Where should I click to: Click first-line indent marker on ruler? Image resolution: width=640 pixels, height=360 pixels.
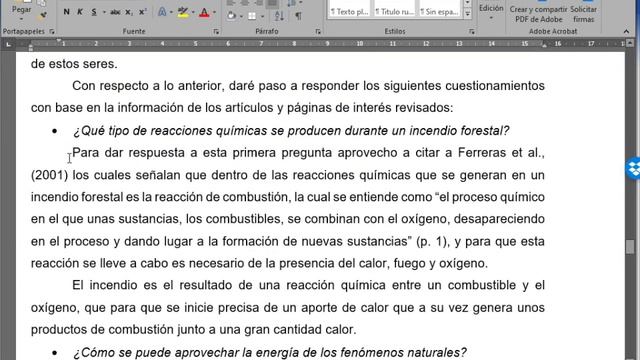click(x=59, y=40)
